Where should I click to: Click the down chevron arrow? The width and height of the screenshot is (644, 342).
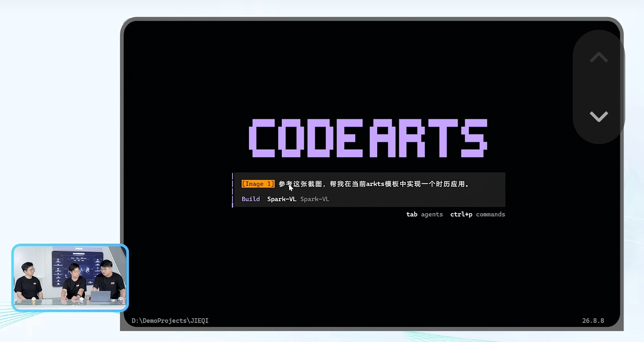(x=599, y=117)
